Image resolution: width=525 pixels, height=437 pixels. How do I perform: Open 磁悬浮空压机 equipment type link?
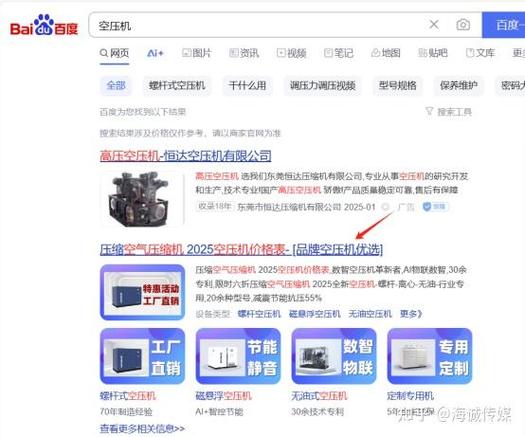click(314, 314)
